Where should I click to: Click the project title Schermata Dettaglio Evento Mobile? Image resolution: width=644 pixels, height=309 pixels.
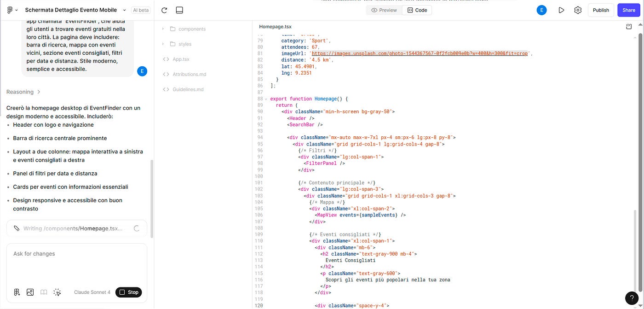[71, 10]
